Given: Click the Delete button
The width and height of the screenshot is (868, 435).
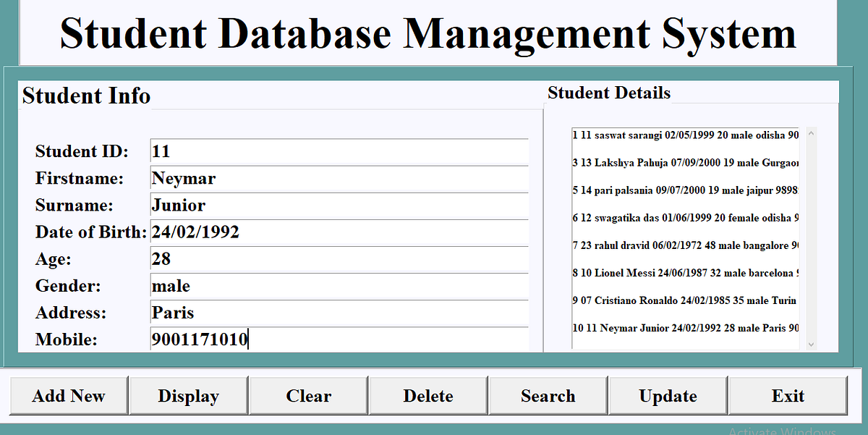Looking at the screenshot, I should [x=427, y=396].
